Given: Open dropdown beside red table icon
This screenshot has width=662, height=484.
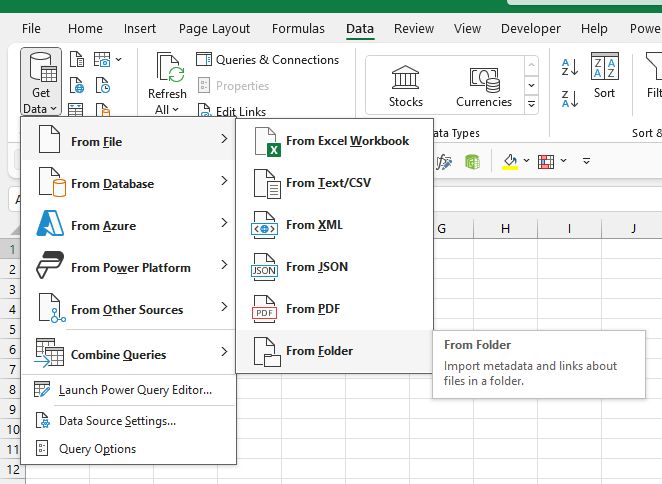Looking at the screenshot, I should pyautogui.click(x=563, y=160).
